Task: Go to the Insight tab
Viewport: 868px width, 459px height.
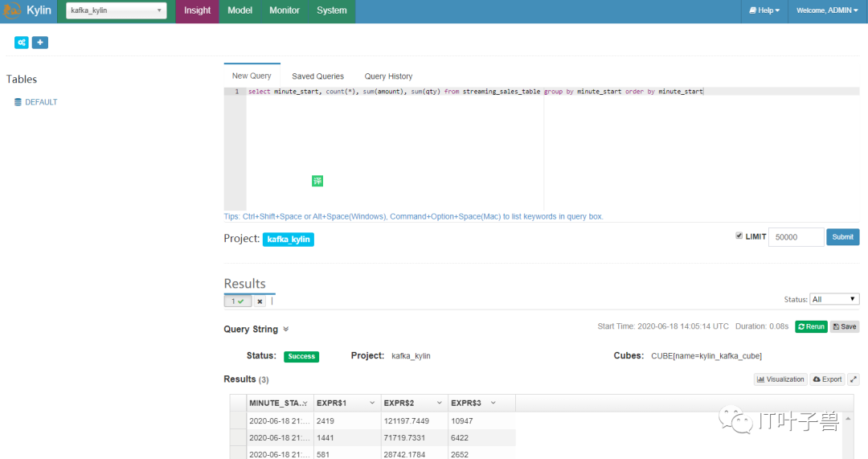Action: click(x=197, y=10)
